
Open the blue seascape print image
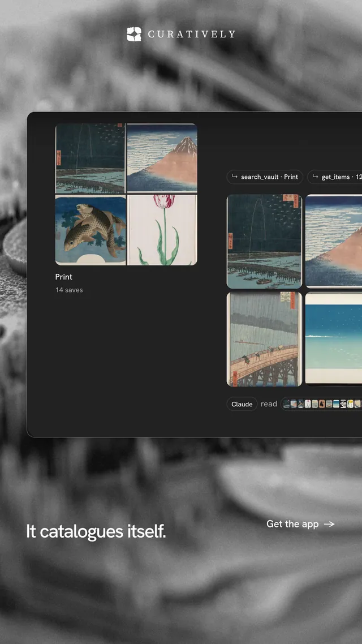[334, 339]
